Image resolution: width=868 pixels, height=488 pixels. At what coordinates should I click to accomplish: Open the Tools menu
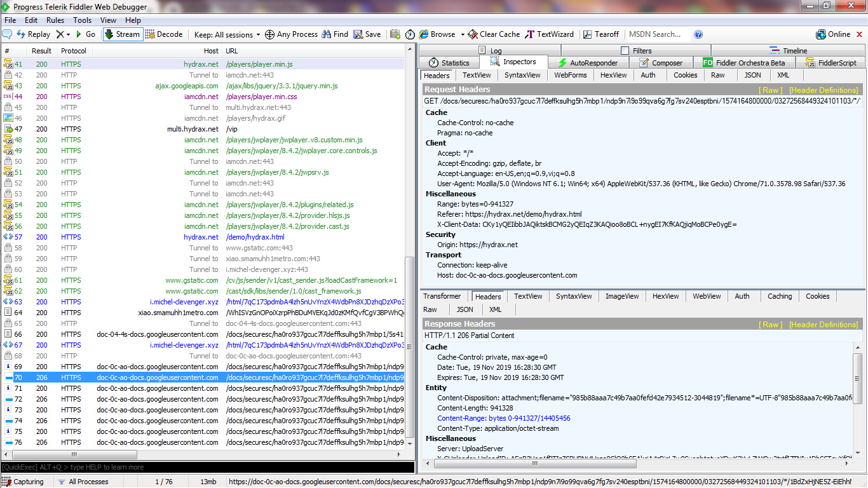(x=82, y=20)
